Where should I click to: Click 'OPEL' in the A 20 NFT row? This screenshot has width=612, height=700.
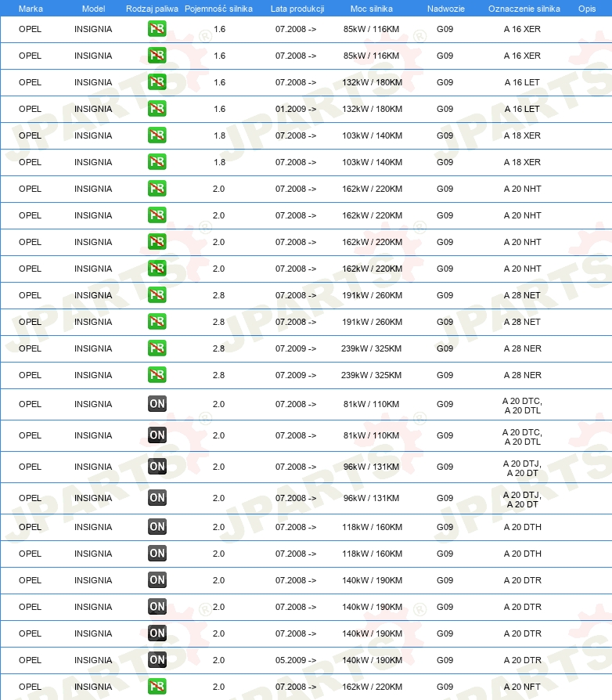[x=30, y=687]
